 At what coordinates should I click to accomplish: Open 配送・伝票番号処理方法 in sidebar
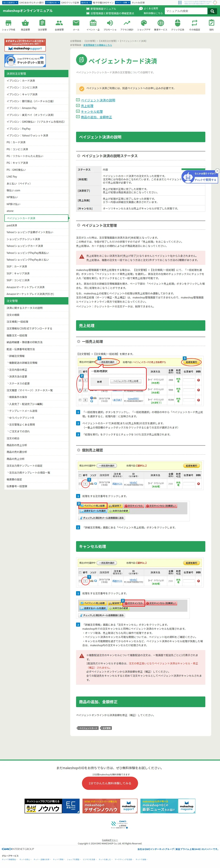[36, 349]
